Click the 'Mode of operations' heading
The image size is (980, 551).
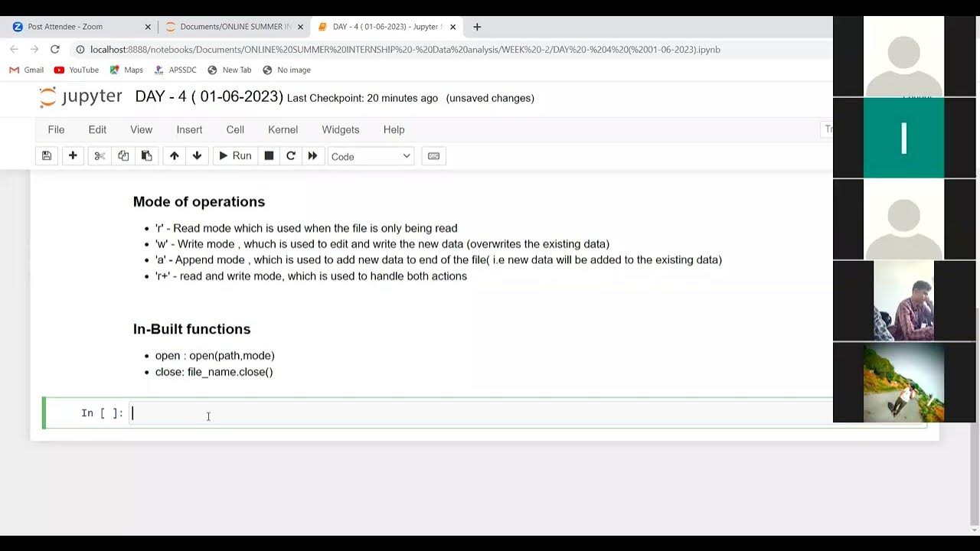199,202
